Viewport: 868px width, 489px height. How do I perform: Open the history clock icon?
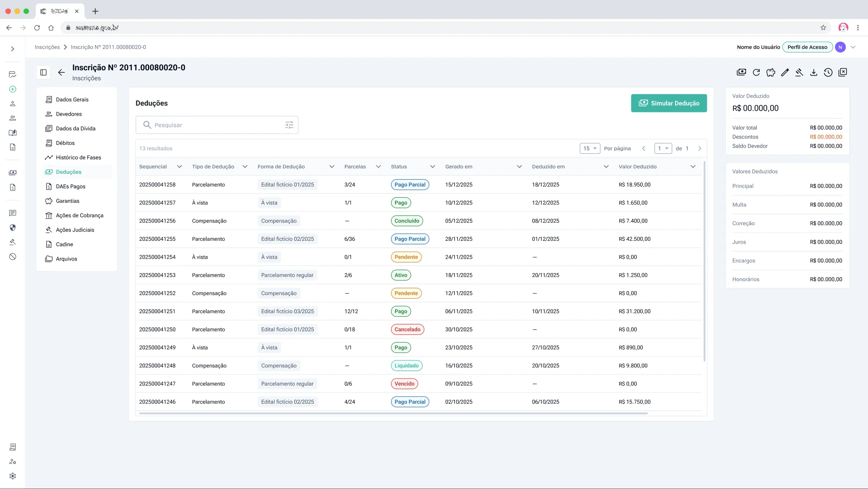click(828, 72)
